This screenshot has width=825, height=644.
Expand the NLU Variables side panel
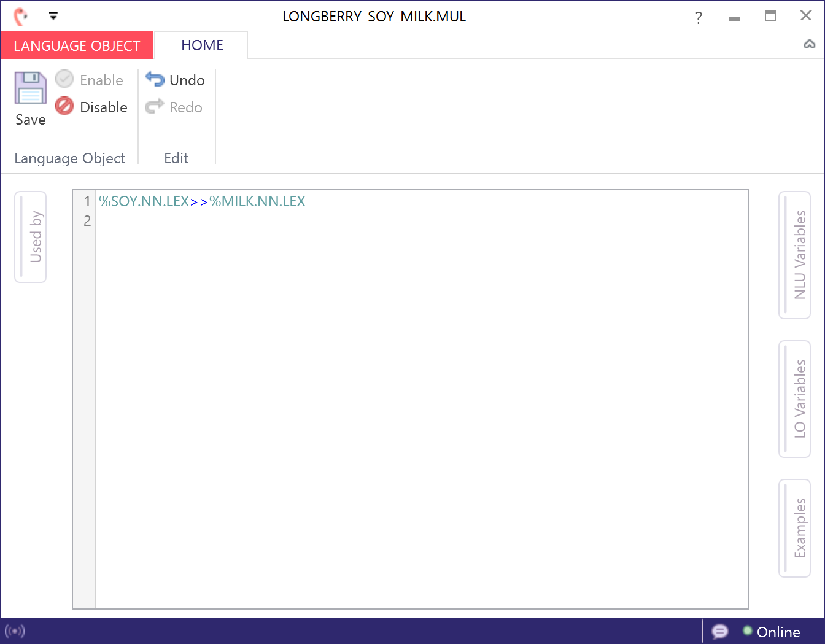795,255
